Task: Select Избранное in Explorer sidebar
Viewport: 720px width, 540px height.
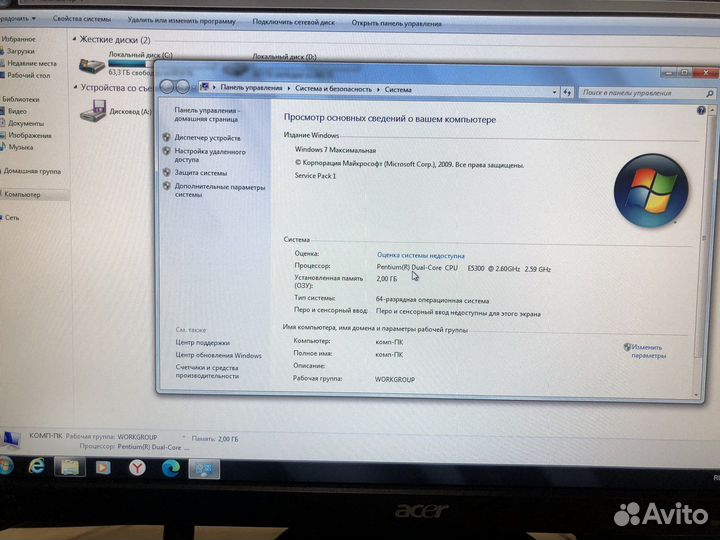Action: pos(18,39)
